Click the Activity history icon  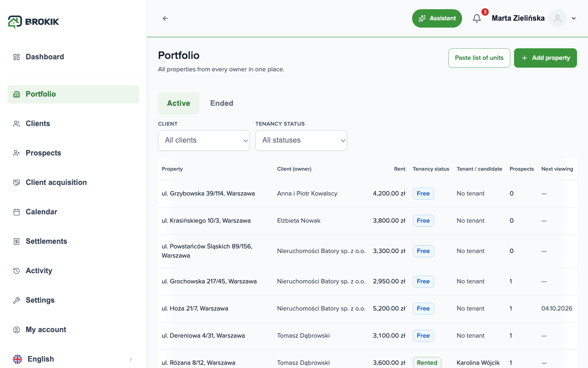(x=17, y=271)
